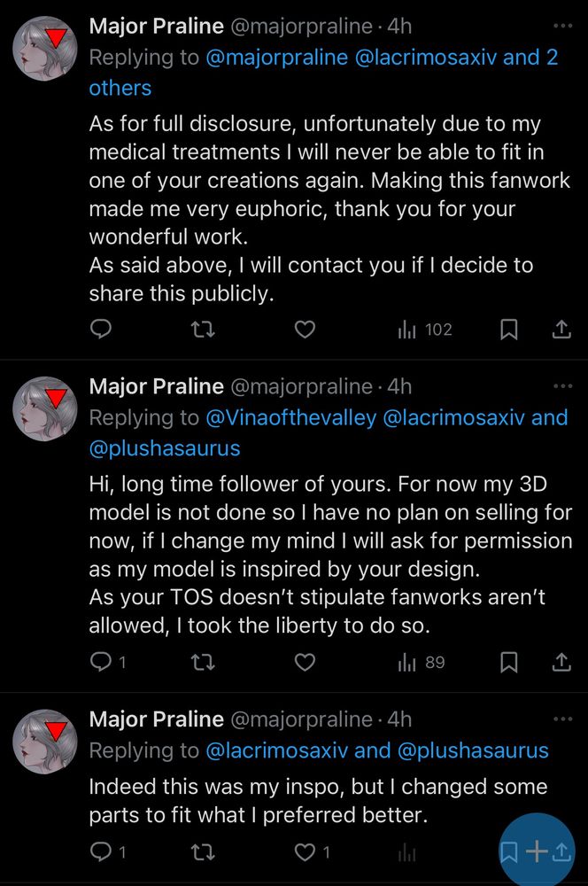The width and height of the screenshot is (588, 886).
Task: Bookmark the 3D model tweet
Action: (509, 662)
